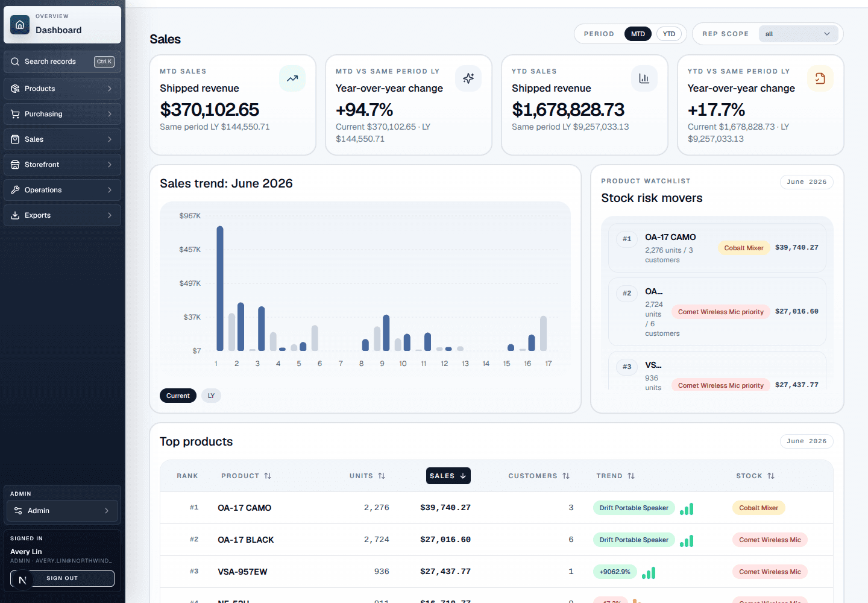Switch period to MTD
868x603 pixels.
(638, 34)
